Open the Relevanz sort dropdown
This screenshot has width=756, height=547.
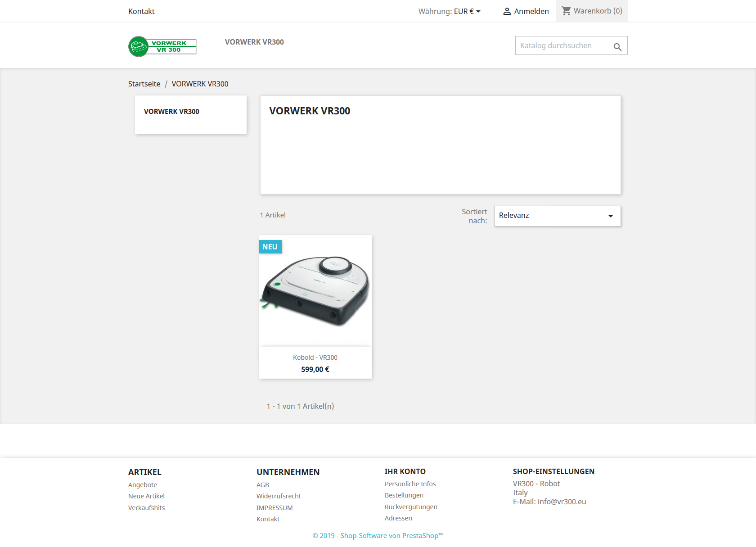(557, 216)
